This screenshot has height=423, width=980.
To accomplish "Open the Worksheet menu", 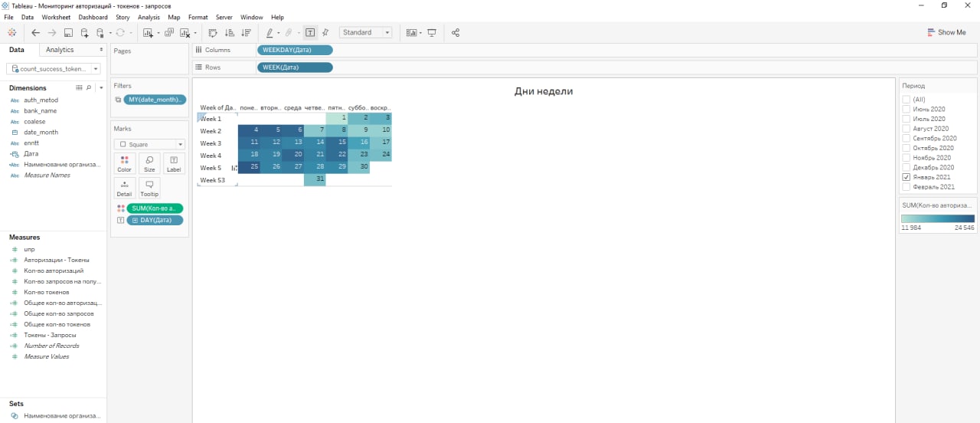I will [x=56, y=17].
